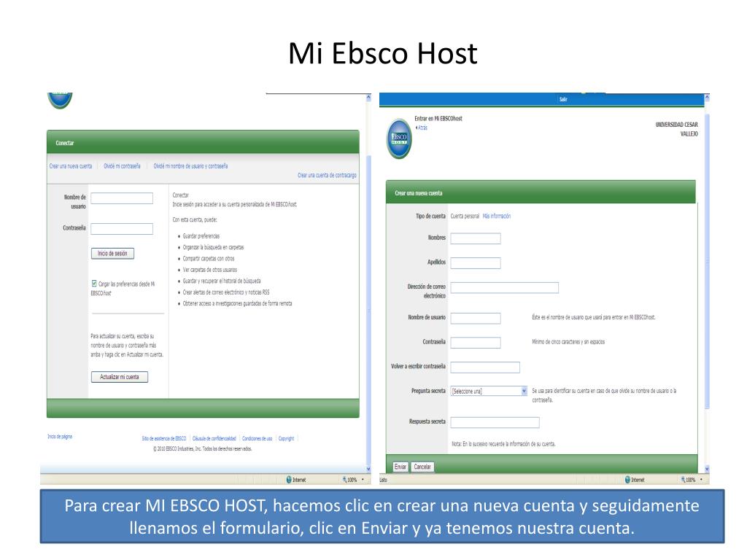747x560 pixels.
Task: Click Internet globe icon in left status bar
Action: pyautogui.click(x=289, y=480)
